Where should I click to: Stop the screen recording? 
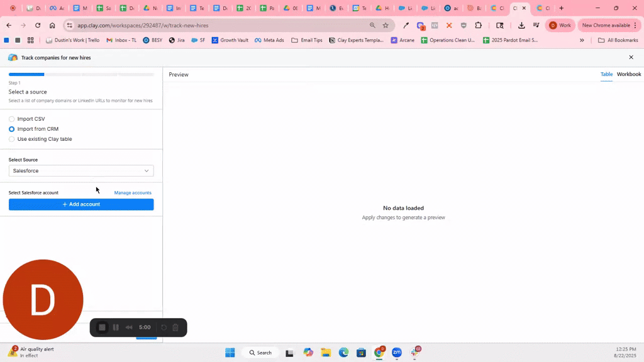click(102, 327)
